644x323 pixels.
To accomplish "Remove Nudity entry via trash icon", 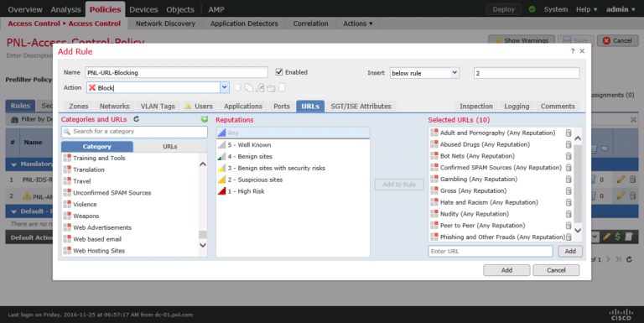I will [x=569, y=214].
